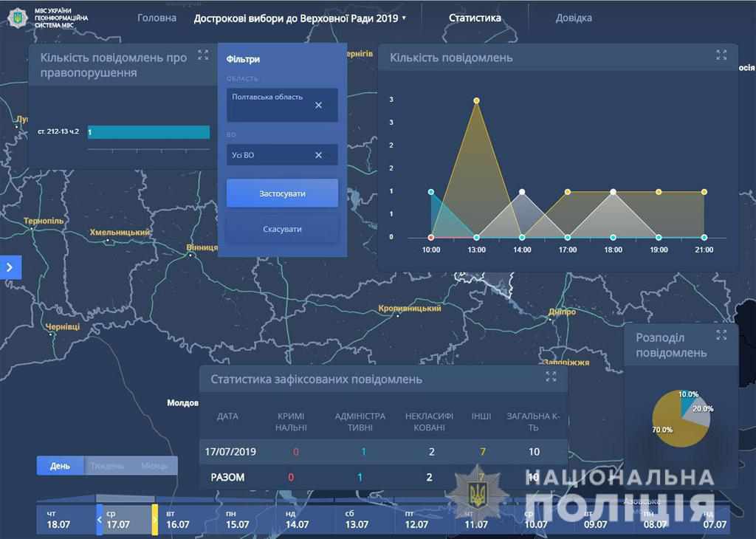Expand the recorded messages statistics table
Viewport: 756px width, 539px height.
pyautogui.click(x=551, y=377)
